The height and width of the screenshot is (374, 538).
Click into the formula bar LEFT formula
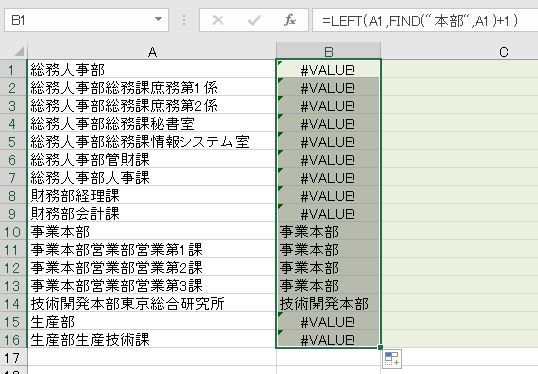click(425, 21)
